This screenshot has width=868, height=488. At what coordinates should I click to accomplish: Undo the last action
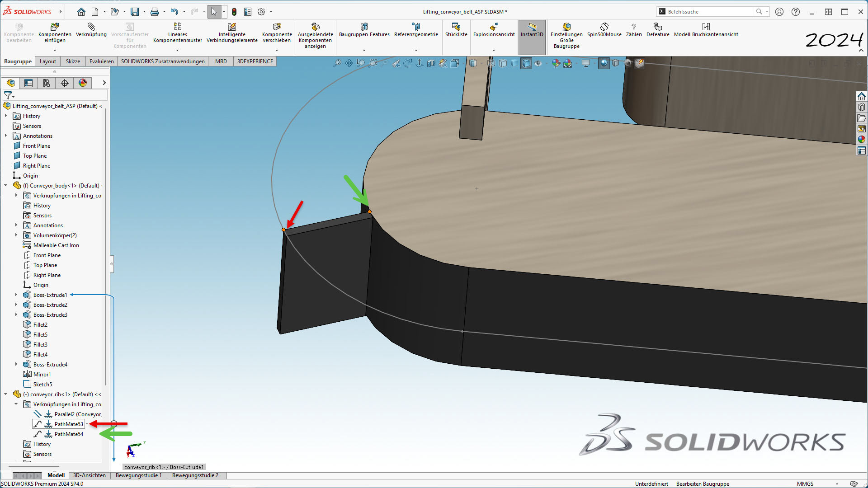coord(174,12)
